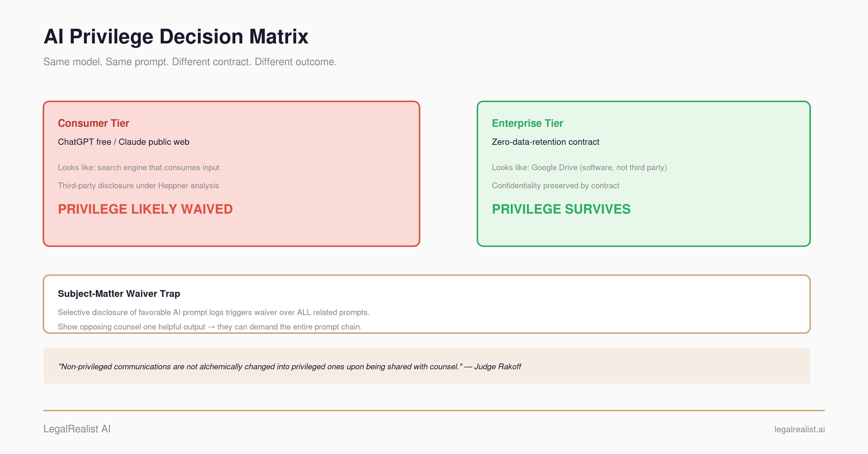Click the AI Privilege Decision Matrix title
The width and height of the screenshot is (868, 454).
176,36
